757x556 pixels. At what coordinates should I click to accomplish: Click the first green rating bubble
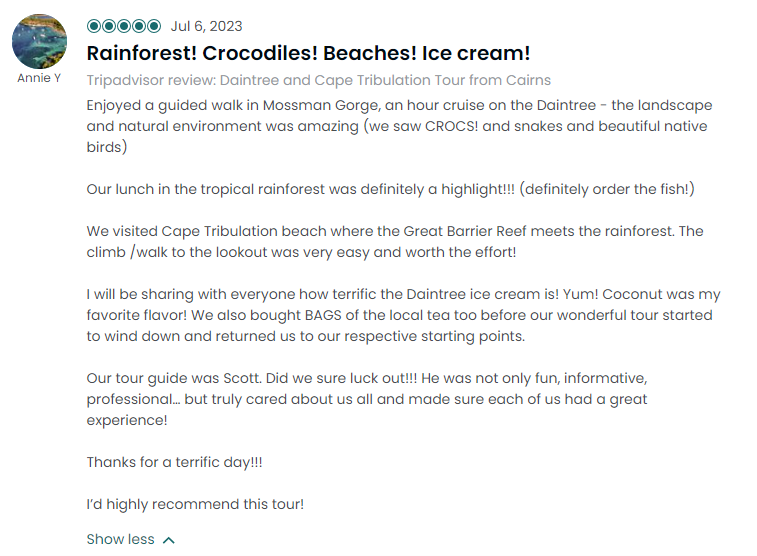(94, 26)
